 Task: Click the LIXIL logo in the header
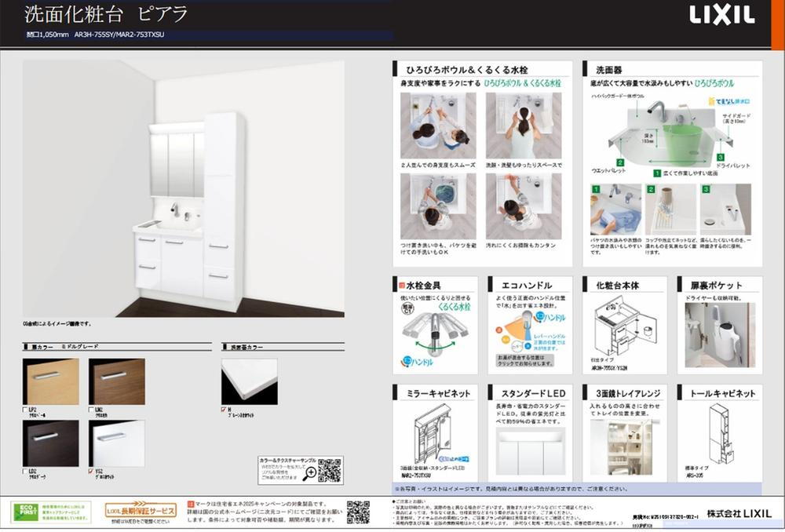pyautogui.click(x=721, y=15)
